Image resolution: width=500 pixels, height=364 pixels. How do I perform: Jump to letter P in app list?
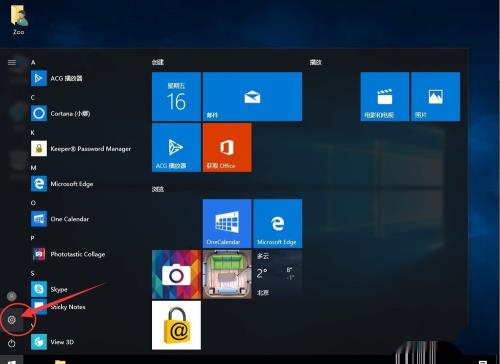(x=32, y=238)
